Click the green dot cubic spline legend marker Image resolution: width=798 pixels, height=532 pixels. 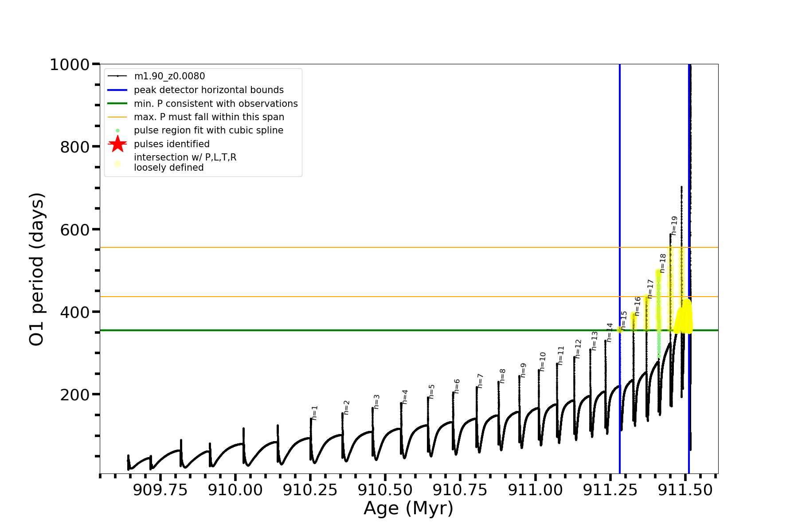117,130
